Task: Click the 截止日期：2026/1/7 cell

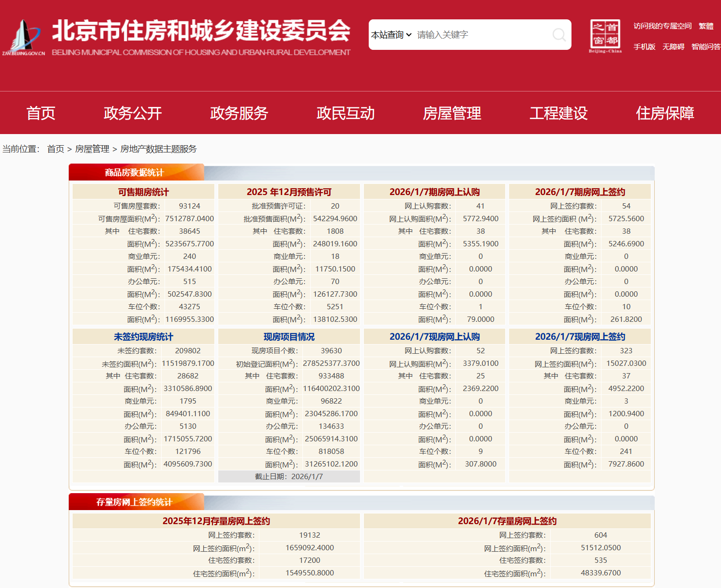Action: coord(289,477)
